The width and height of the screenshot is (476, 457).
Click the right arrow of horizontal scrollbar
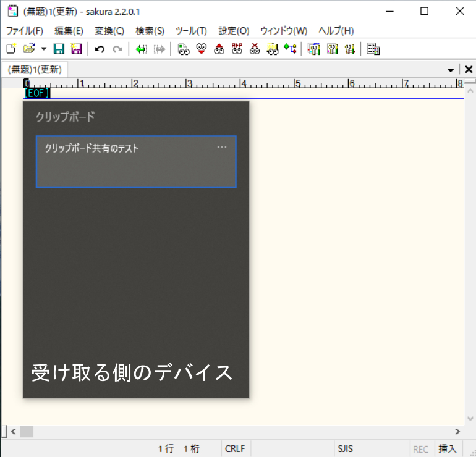pos(457,432)
